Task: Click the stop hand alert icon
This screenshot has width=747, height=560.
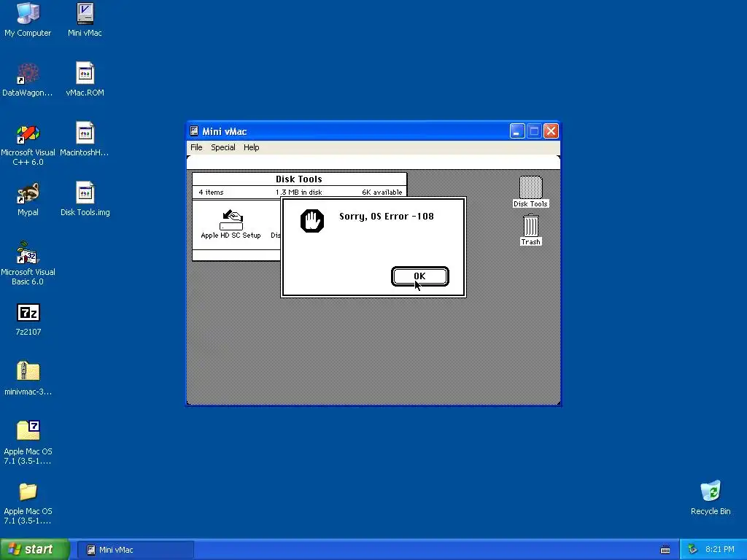Action: (x=312, y=220)
